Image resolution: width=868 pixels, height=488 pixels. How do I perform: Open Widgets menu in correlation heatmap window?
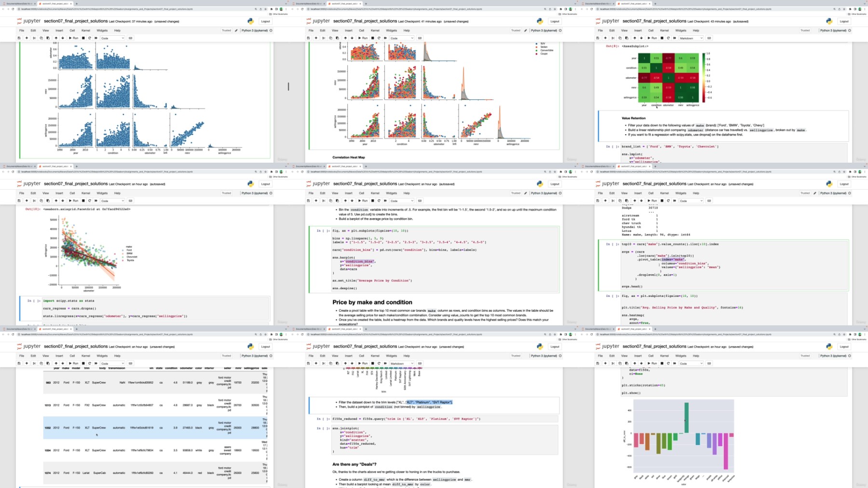point(681,30)
